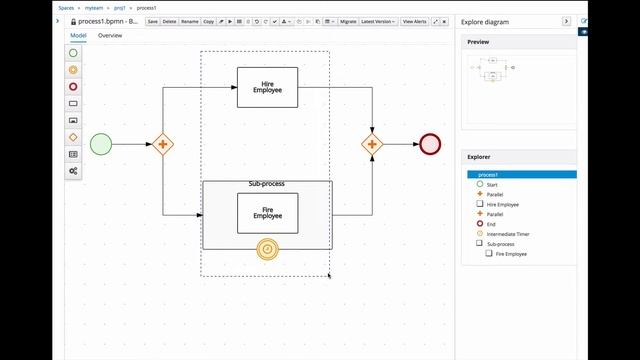Click the Sub-process title on canvas
Screen dimensions: 640x360
click(x=267, y=184)
